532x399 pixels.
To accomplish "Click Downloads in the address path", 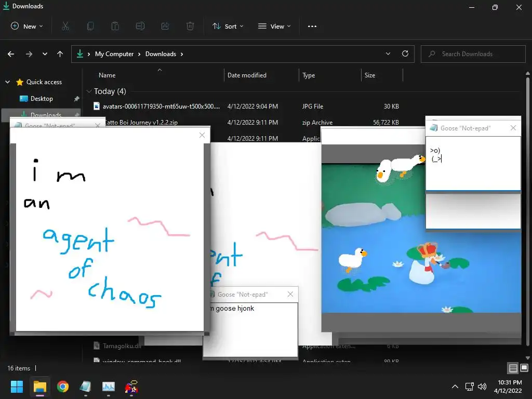I will (161, 54).
